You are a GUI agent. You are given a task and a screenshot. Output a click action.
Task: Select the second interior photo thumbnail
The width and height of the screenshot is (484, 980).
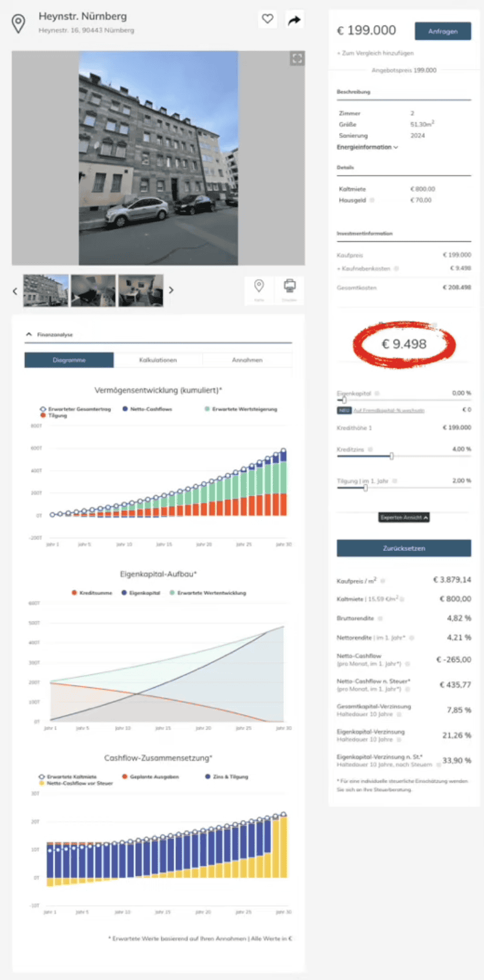click(x=93, y=291)
